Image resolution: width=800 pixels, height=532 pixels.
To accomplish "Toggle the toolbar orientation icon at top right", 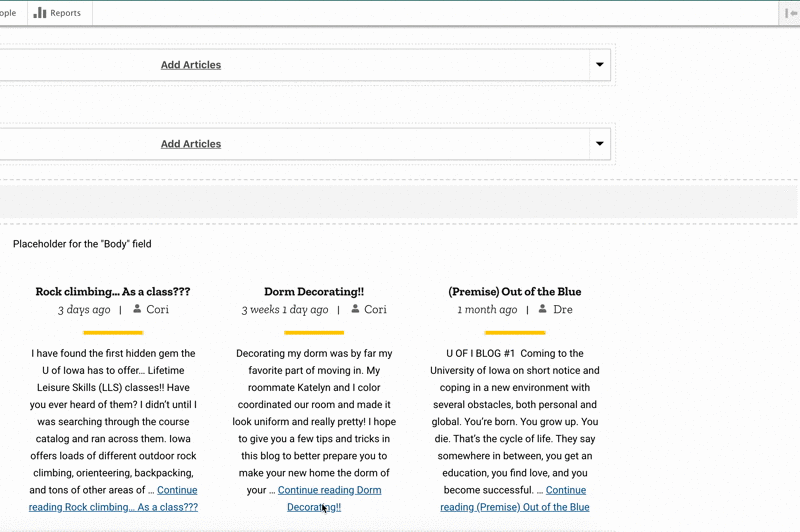I will click(x=791, y=13).
